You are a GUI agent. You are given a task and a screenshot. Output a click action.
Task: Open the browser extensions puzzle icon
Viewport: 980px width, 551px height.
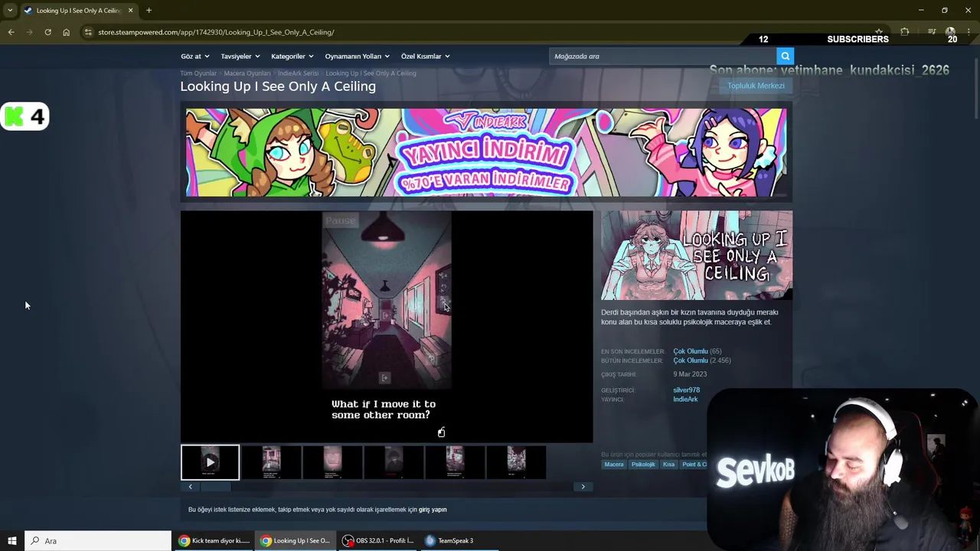point(904,32)
